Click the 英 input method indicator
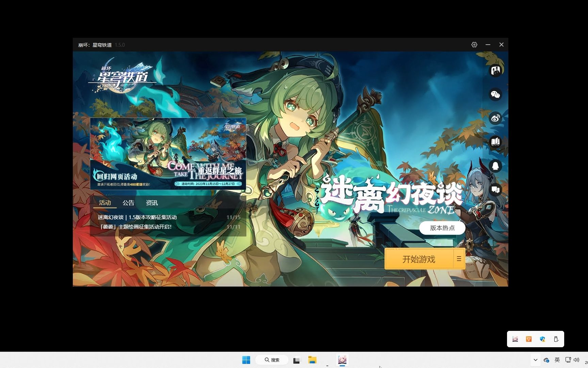This screenshot has width=588, height=368. coord(557,360)
